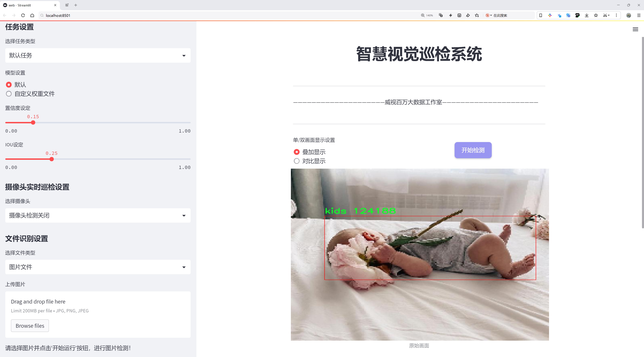The height and width of the screenshot is (357, 644).
Task: Open the Streamlit app hamburger menu
Action: point(635,29)
